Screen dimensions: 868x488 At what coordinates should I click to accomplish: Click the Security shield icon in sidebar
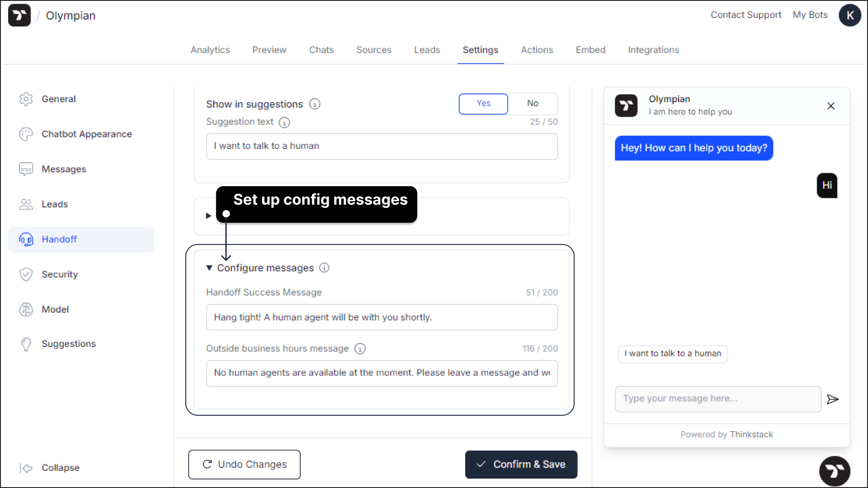(x=26, y=274)
